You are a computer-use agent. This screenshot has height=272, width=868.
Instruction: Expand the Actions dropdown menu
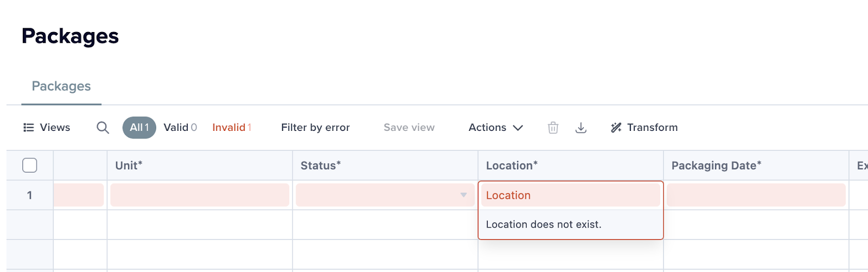pyautogui.click(x=496, y=128)
